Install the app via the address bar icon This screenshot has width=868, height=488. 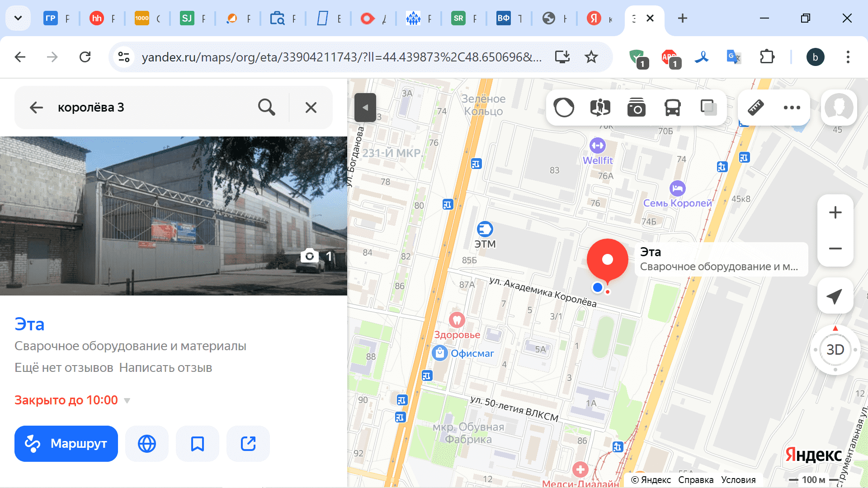tap(562, 57)
